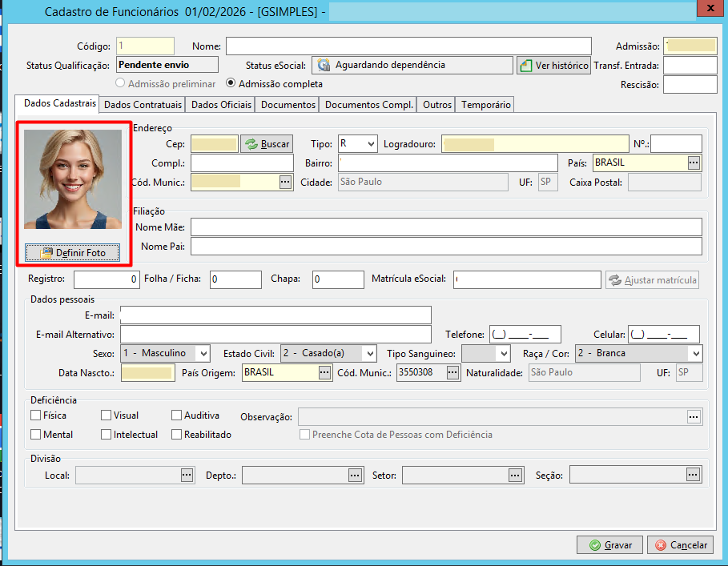The image size is (728, 566).
Task: Open Ver histórico of eSocial status
Action: [x=553, y=66]
